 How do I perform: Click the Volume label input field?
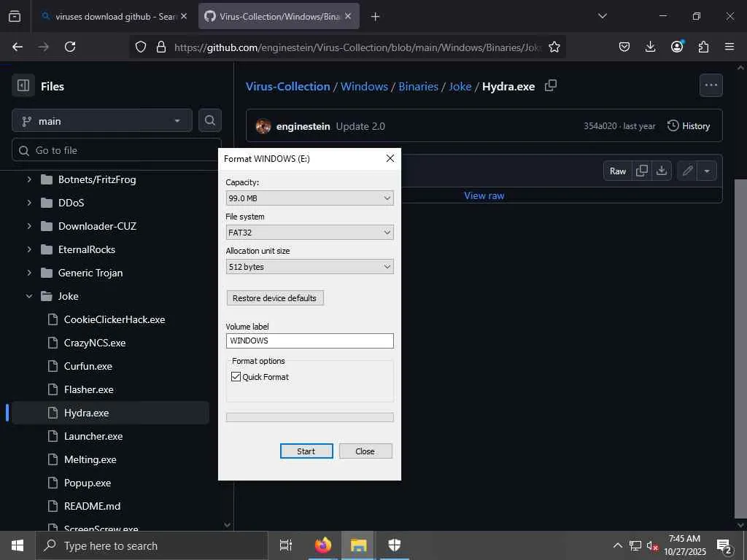tap(309, 341)
